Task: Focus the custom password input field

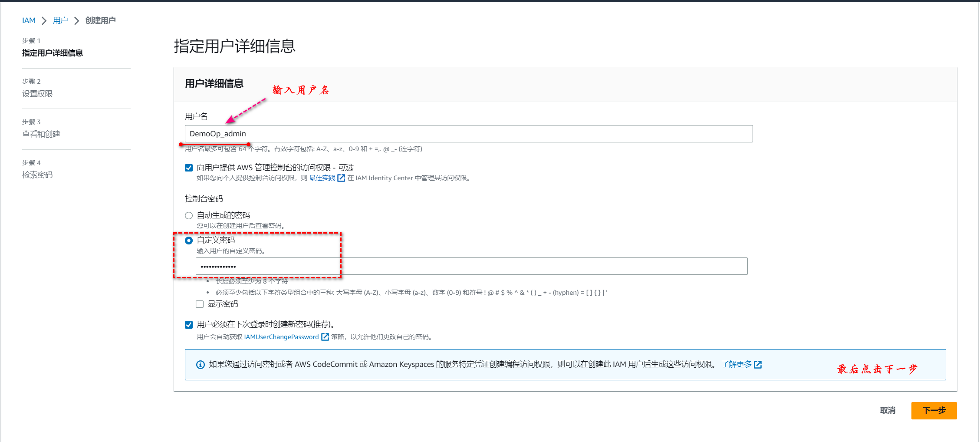Action: pos(472,266)
